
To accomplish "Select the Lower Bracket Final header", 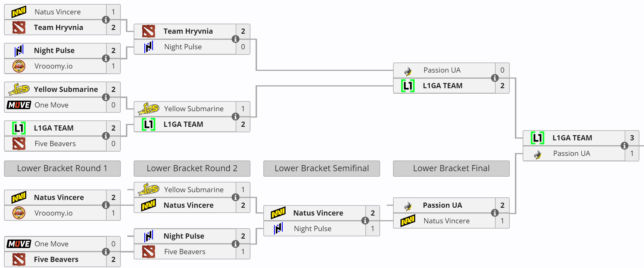I will pos(451,168).
